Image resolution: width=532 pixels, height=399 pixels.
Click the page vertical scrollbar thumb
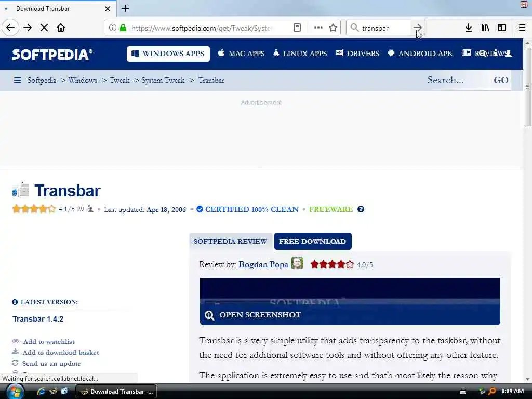click(527, 87)
